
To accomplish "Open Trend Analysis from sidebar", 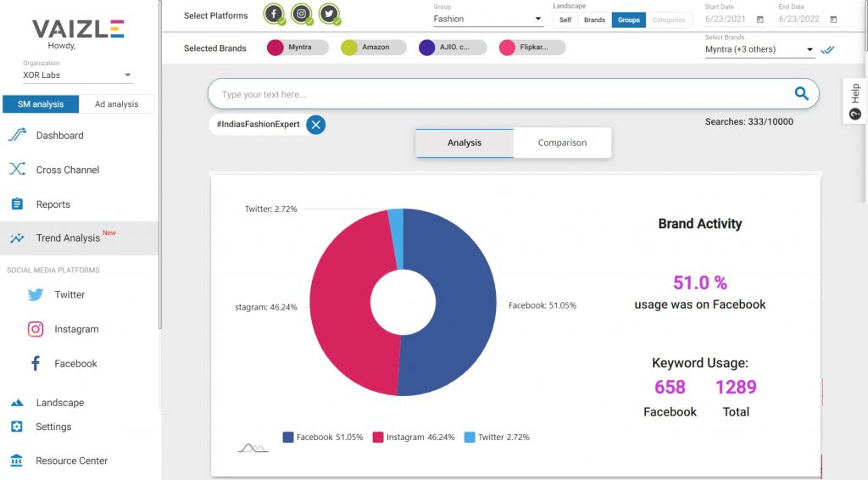I will pos(68,238).
